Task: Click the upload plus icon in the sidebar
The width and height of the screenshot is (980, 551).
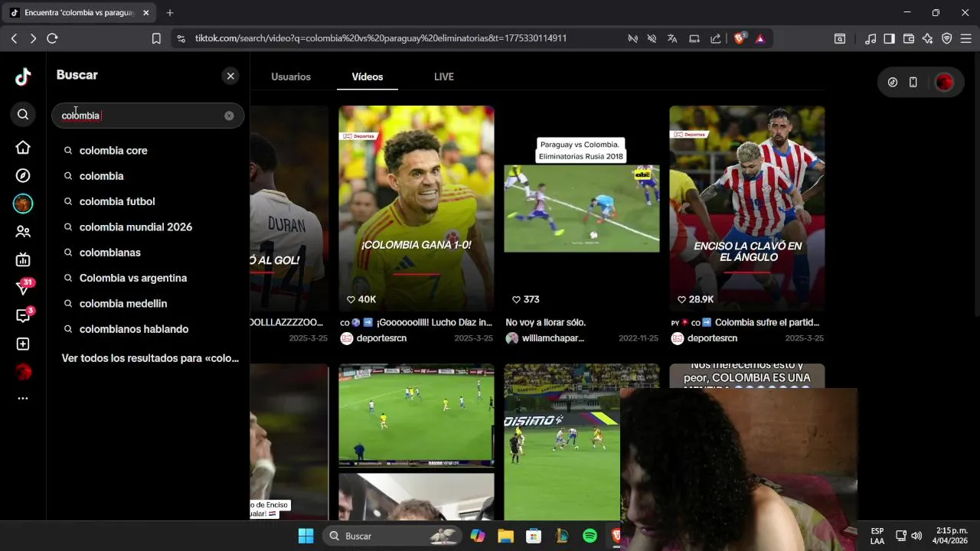Action: (x=23, y=344)
